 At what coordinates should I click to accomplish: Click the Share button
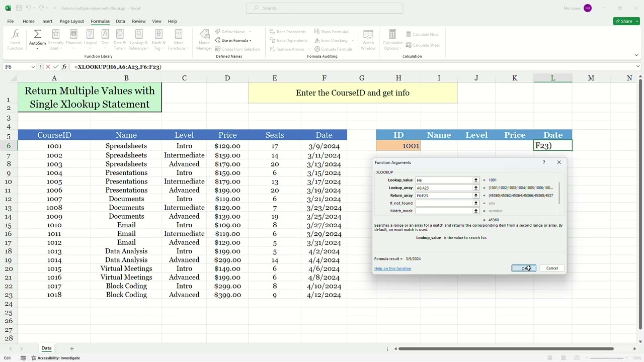(x=626, y=21)
